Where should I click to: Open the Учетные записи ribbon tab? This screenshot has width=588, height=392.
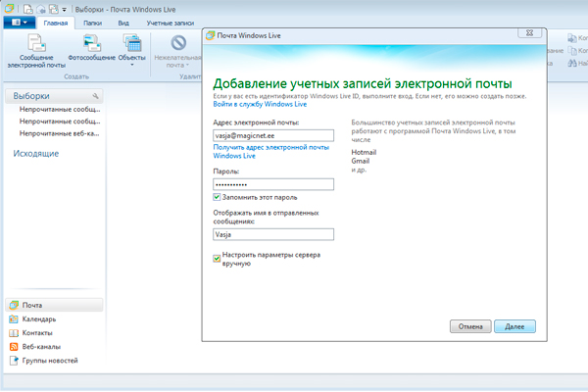(171, 23)
